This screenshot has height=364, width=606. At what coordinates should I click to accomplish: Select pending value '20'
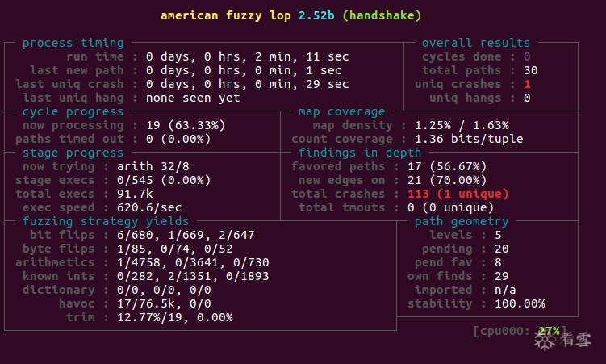pos(502,249)
